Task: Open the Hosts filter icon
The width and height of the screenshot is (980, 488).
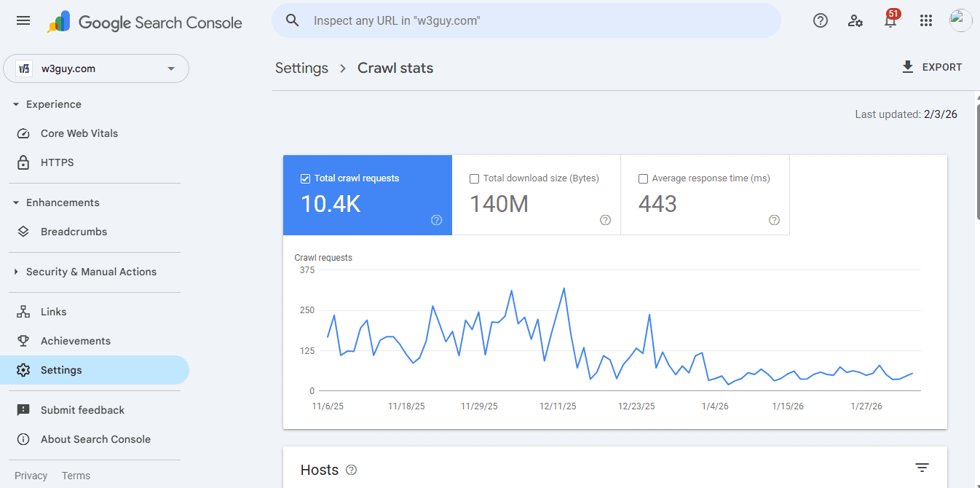Action: (922, 467)
